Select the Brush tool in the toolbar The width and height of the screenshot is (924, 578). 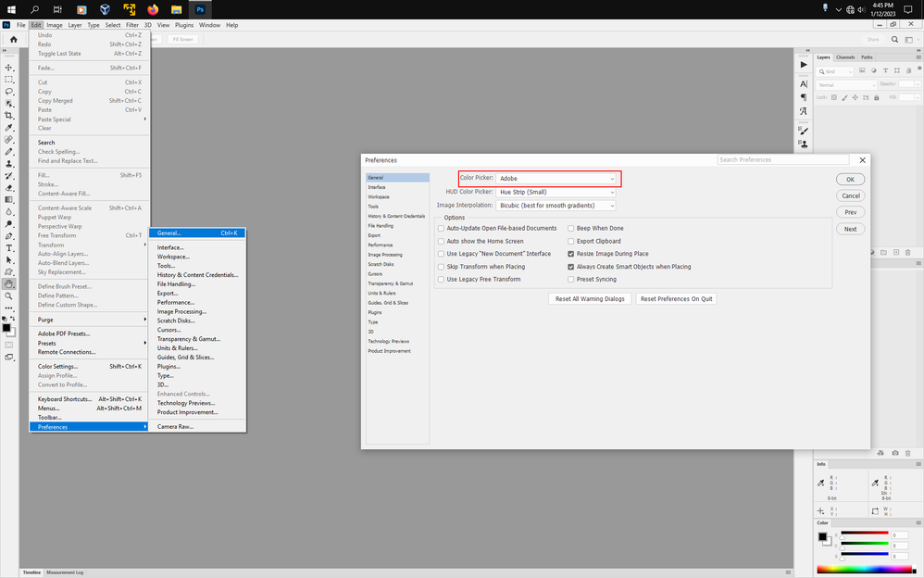coord(9,152)
